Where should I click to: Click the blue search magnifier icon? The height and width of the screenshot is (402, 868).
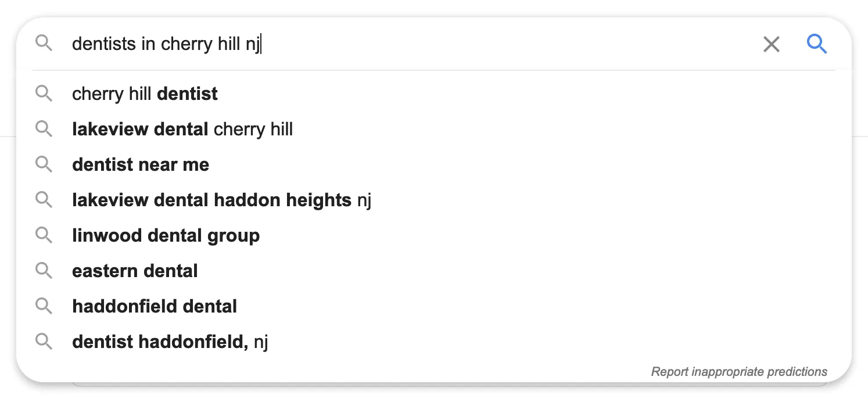817,44
